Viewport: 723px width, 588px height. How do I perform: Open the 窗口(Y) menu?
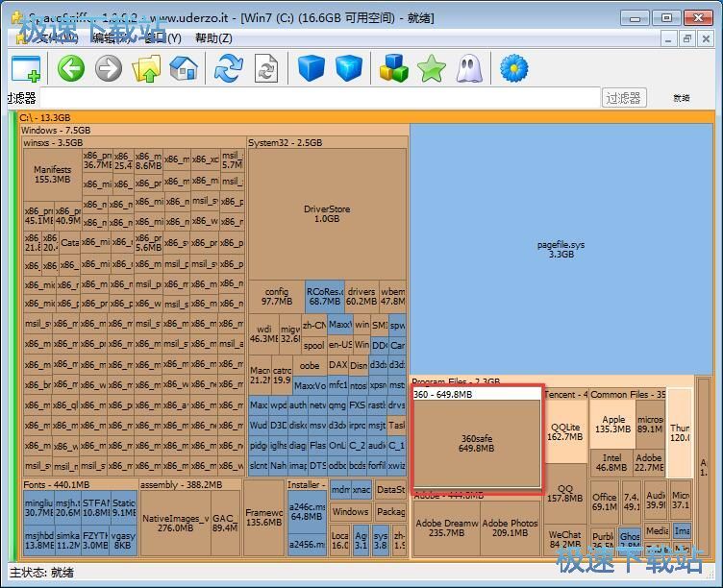pyautogui.click(x=162, y=37)
